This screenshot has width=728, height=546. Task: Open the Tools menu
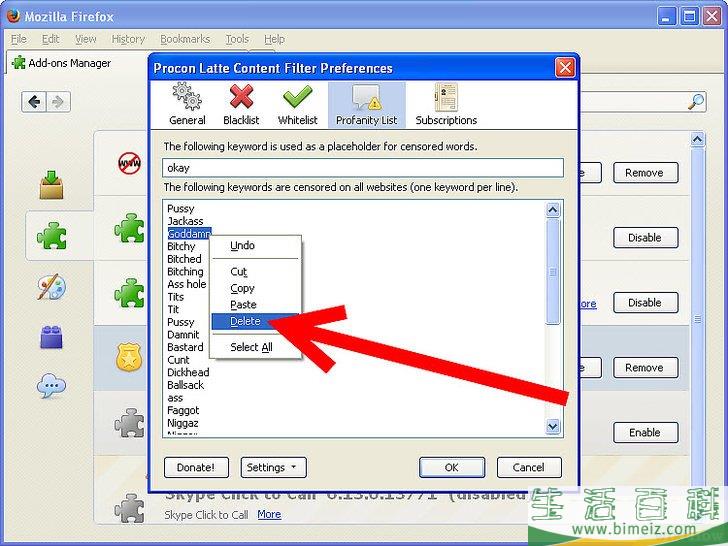coord(237,39)
